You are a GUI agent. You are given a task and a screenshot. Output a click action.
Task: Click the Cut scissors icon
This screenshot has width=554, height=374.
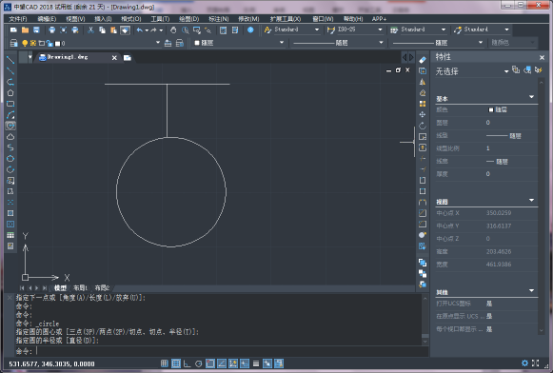[91, 30]
